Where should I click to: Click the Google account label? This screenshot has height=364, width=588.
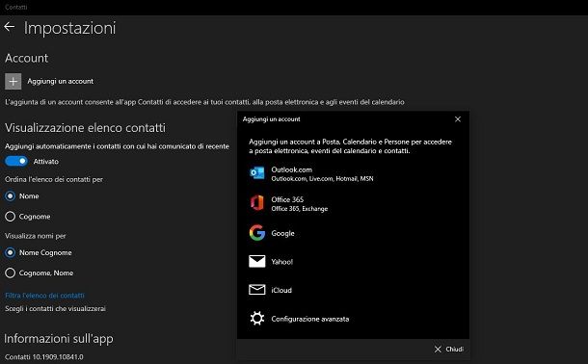283,233
